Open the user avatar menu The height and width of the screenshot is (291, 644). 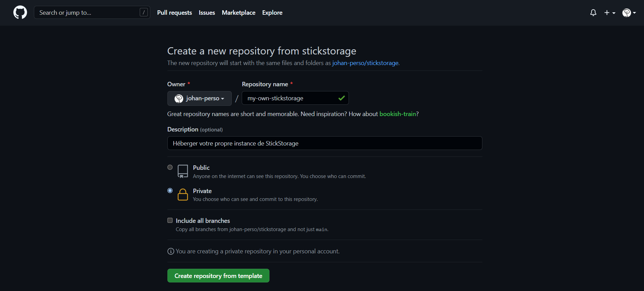tap(629, 13)
